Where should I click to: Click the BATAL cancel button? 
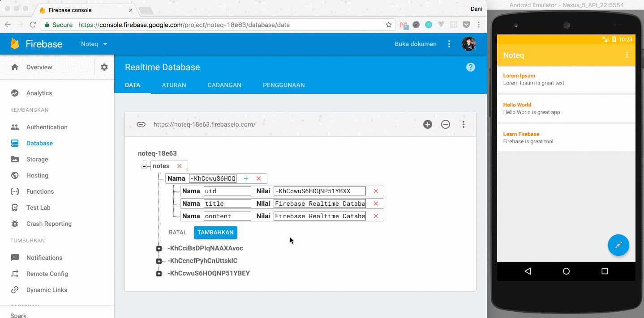pos(177,233)
